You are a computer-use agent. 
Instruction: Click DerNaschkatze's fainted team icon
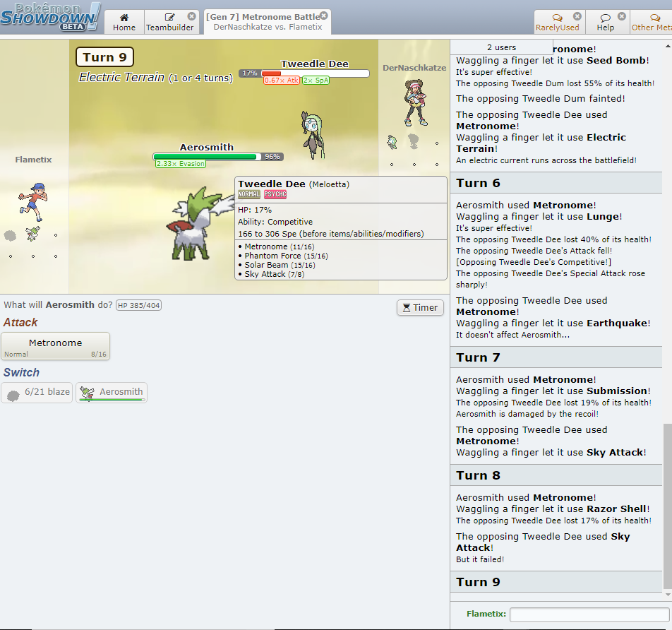(x=414, y=141)
